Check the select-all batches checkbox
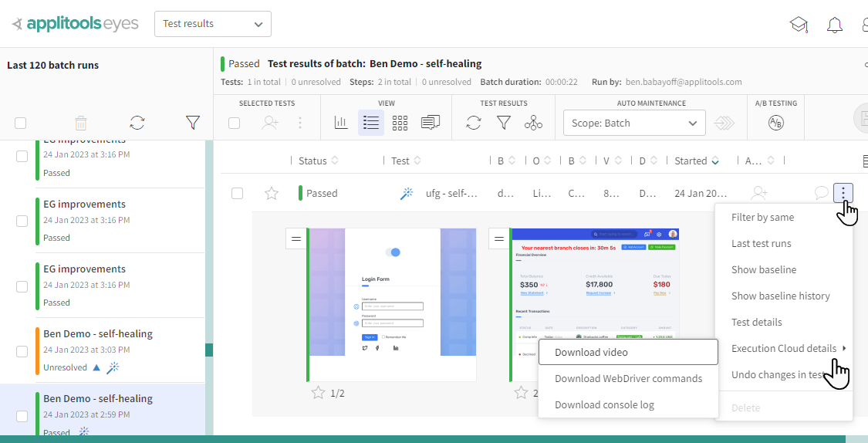This screenshot has width=868, height=443. 21,123
